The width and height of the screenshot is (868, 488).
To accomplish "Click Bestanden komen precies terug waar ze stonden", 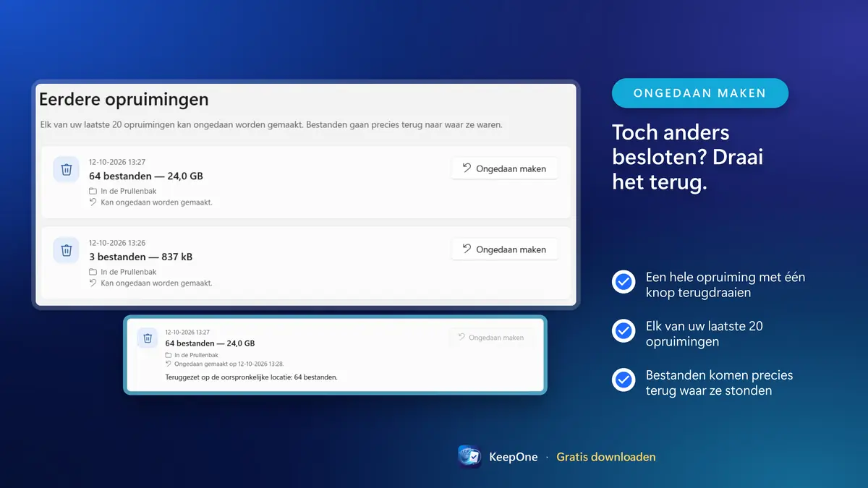I will tap(719, 383).
